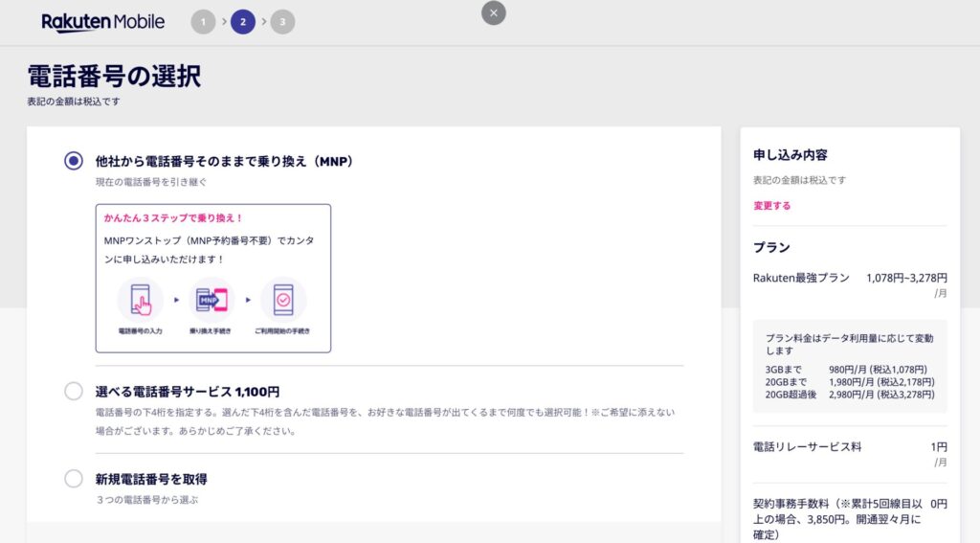This screenshot has height=543, width=980.
Task: Close the overlay with the X button
Action: [493, 12]
